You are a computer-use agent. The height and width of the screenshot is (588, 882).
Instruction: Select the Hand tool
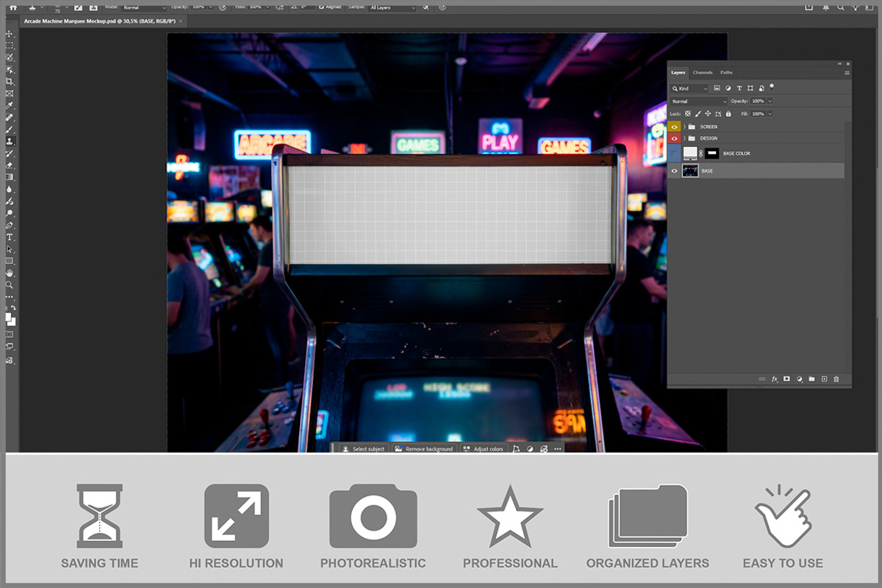coord(10,273)
